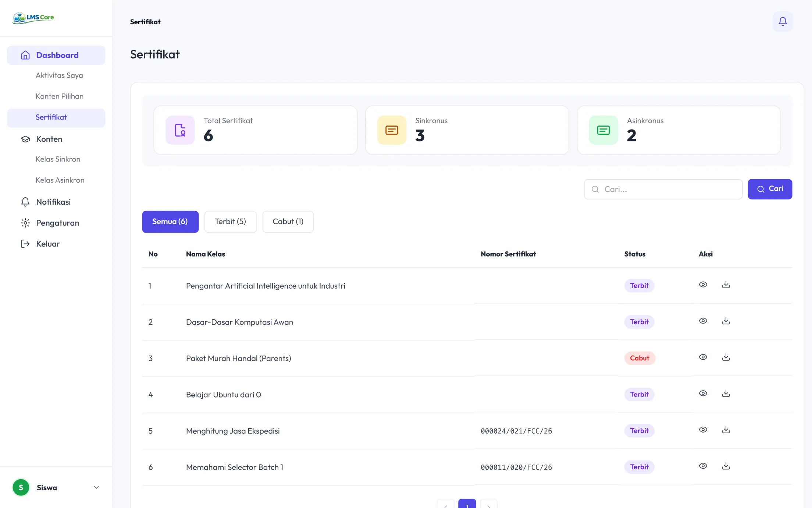Image resolution: width=812 pixels, height=508 pixels.
Task: Click the Sinkronus yellow card icon
Action: point(392,130)
